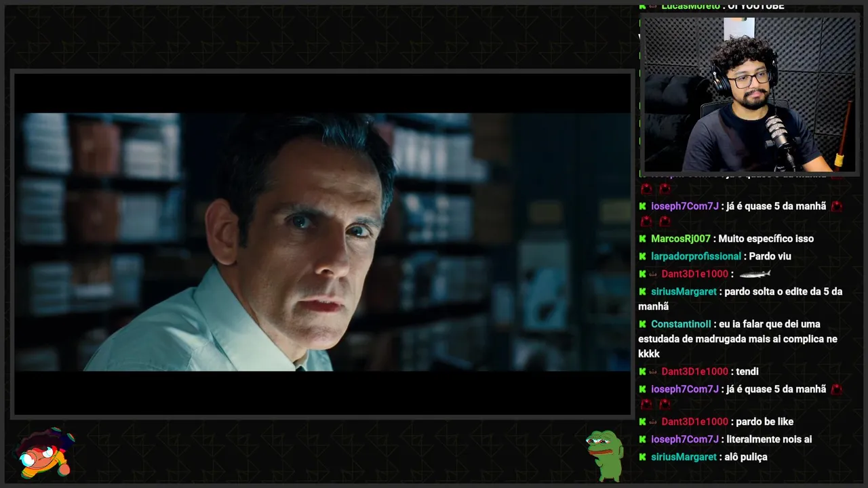Click the Kick badge on the 'literalmente nois ai' message

click(x=642, y=439)
